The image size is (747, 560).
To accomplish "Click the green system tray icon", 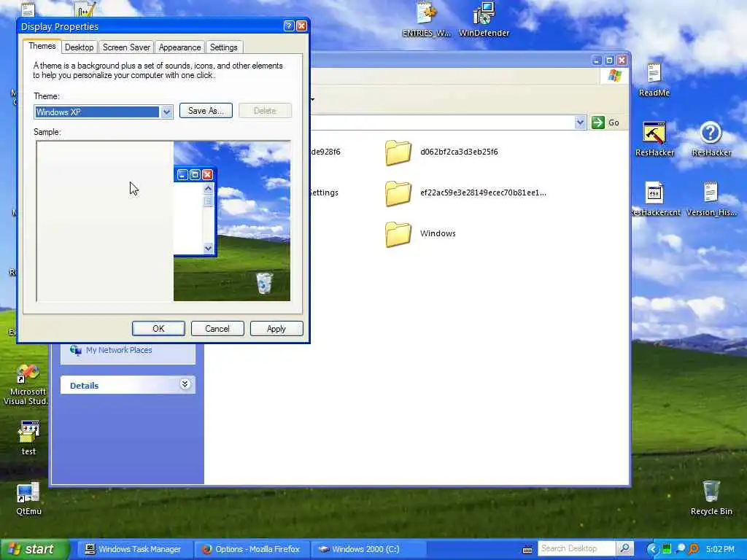I will pyautogui.click(x=667, y=549).
